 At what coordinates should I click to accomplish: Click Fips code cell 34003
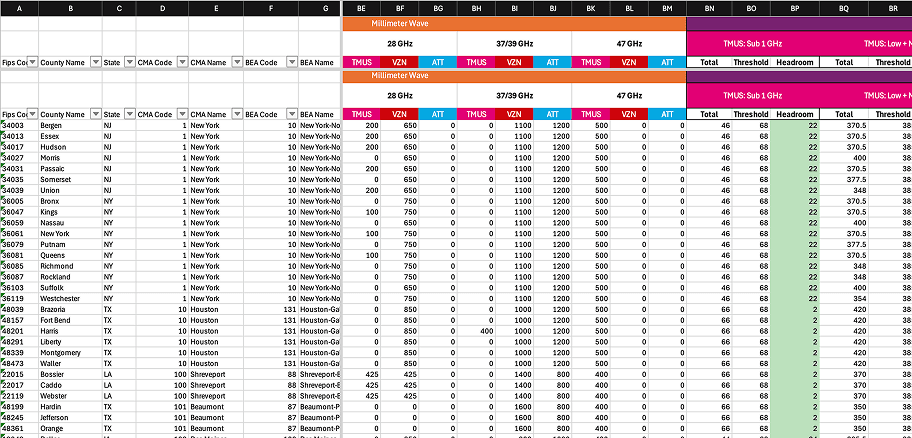coord(19,125)
